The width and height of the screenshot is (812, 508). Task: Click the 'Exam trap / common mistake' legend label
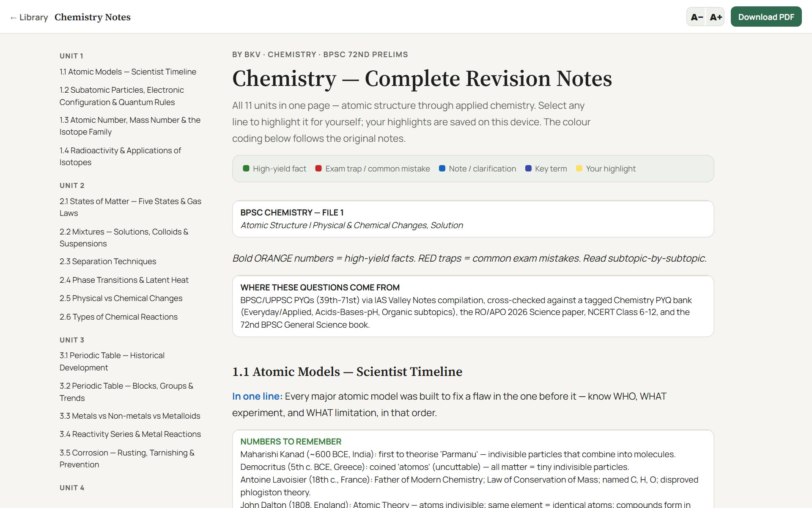(x=378, y=168)
